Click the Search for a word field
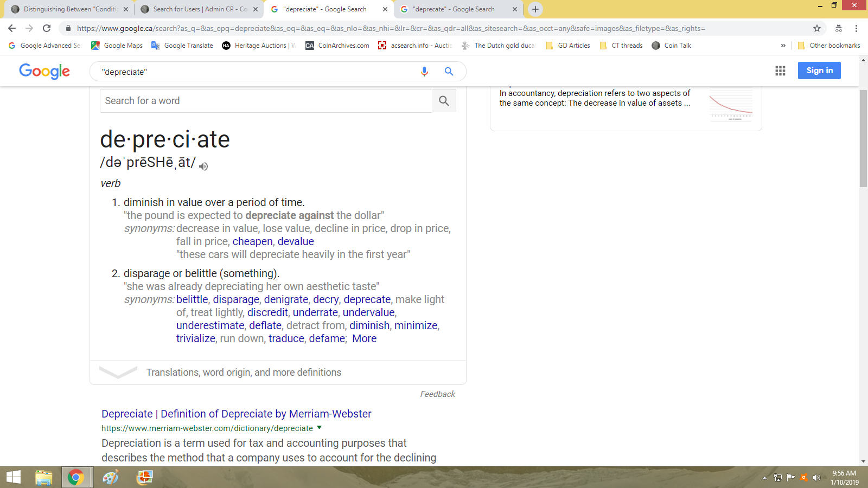The image size is (868, 488). tap(266, 101)
